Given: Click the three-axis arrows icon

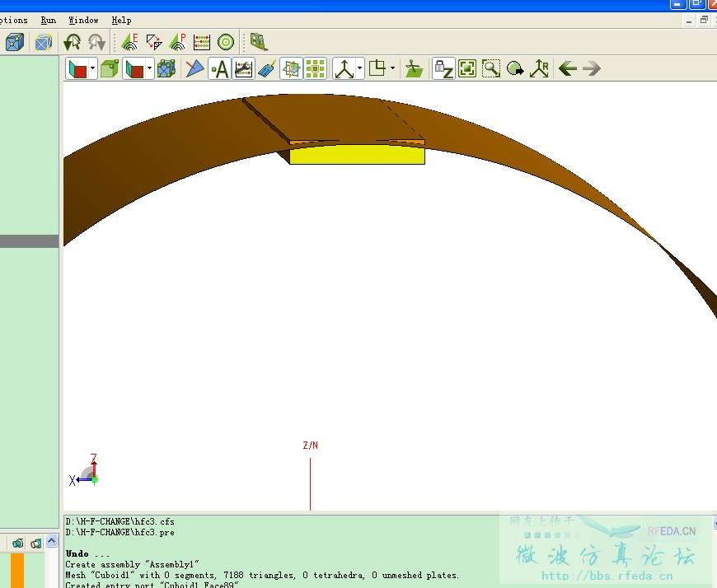Looking at the screenshot, I should click(x=344, y=69).
